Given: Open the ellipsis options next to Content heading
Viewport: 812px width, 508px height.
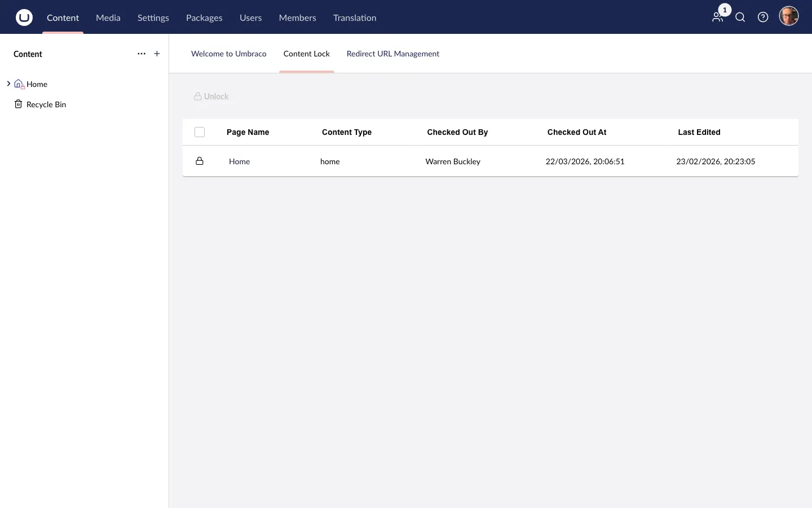Looking at the screenshot, I should (141, 54).
